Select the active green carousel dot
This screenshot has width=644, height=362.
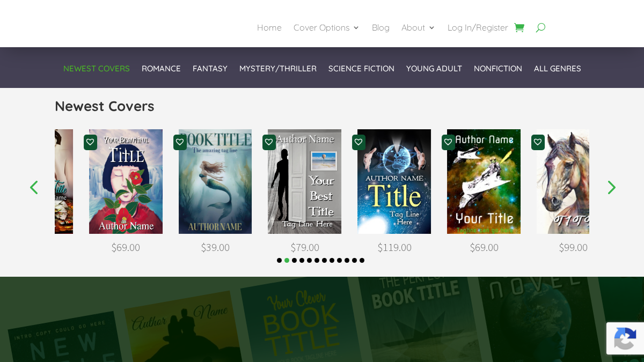coord(287,260)
